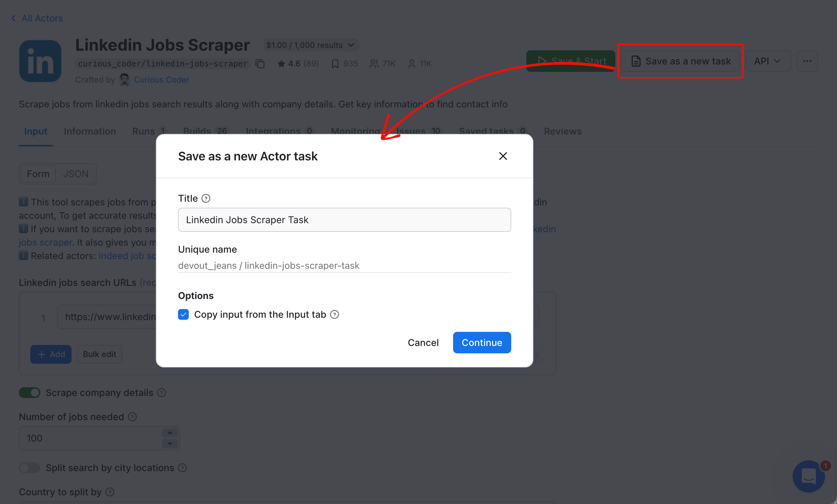Select the JSON input view

[76, 174]
